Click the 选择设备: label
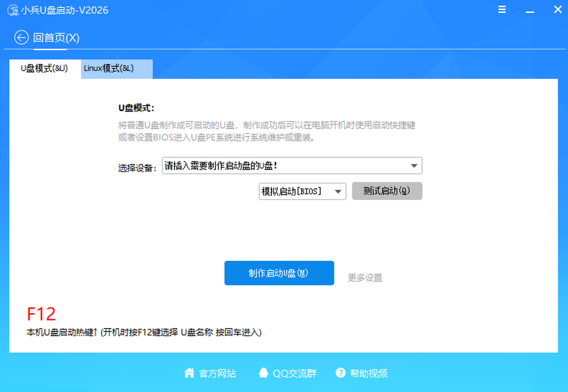The width and height of the screenshot is (568, 392). 137,168
